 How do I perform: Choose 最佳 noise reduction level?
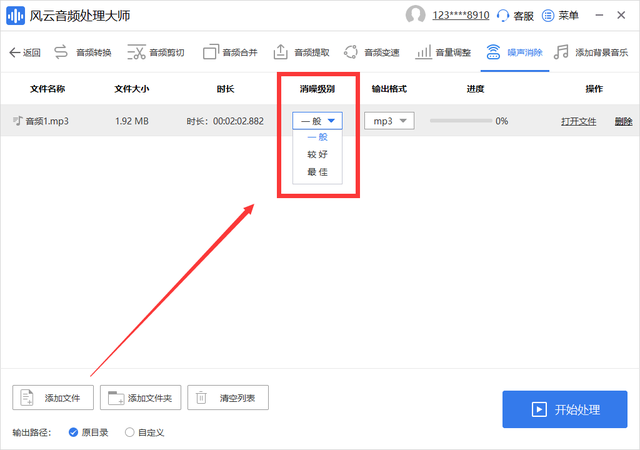[317, 172]
